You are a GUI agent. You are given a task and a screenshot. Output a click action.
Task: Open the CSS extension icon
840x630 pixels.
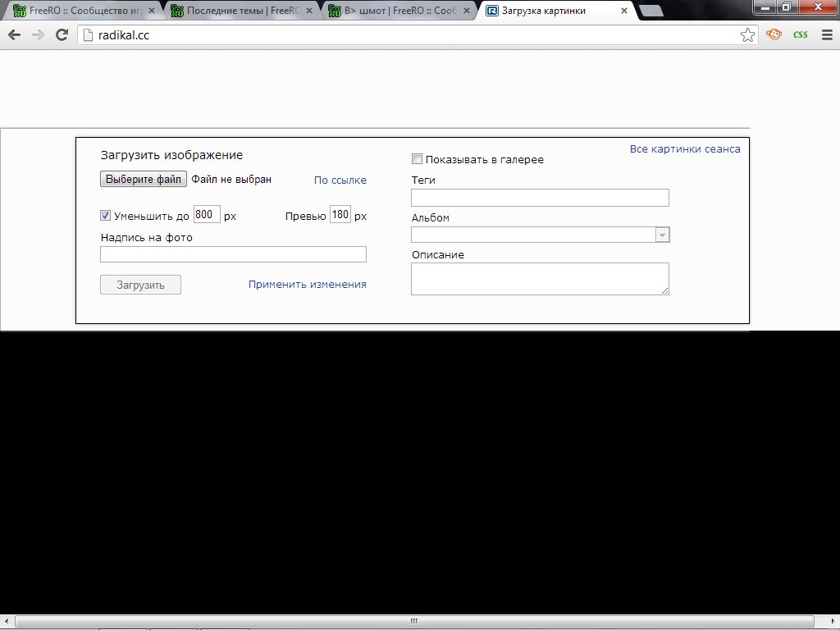click(x=801, y=34)
